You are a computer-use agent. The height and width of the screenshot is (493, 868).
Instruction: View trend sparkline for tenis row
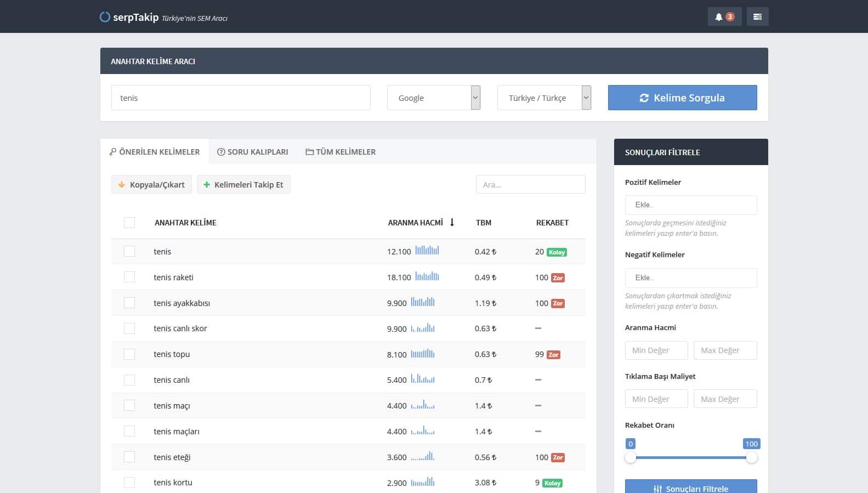(427, 251)
